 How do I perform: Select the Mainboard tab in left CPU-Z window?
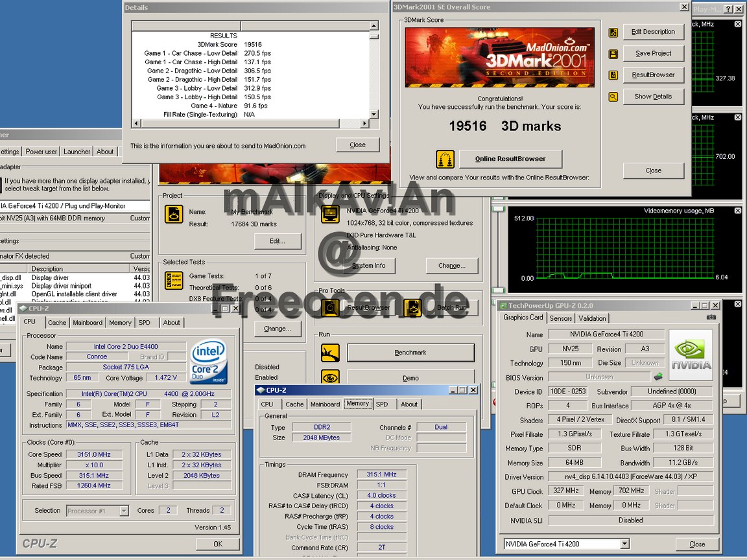pyautogui.click(x=88, y=323)
